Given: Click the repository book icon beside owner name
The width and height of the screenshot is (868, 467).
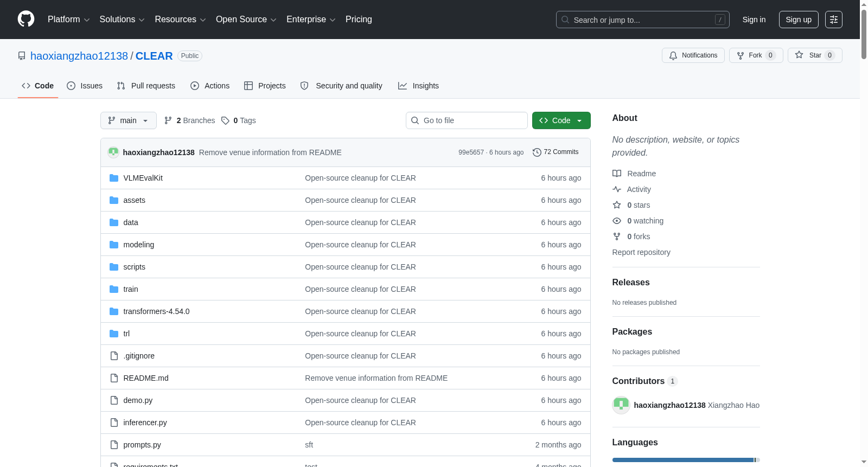Looking at the screenshot, I should tap(22, 56).
